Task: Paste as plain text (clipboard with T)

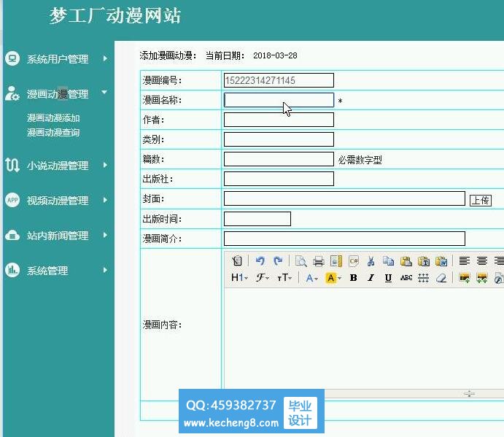Action: point(424,260)
